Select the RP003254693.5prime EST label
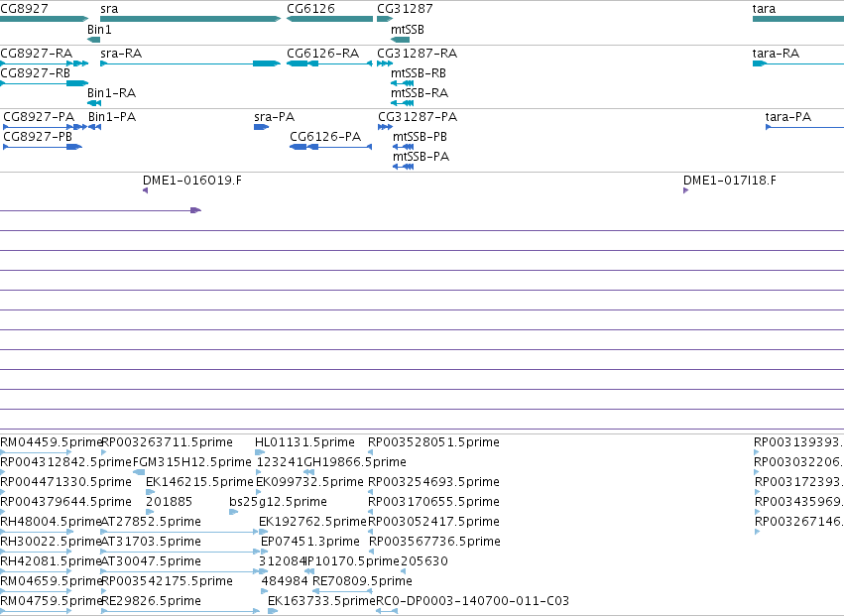The width and height of the screenshot is (844, 616). tap(433, 482)
